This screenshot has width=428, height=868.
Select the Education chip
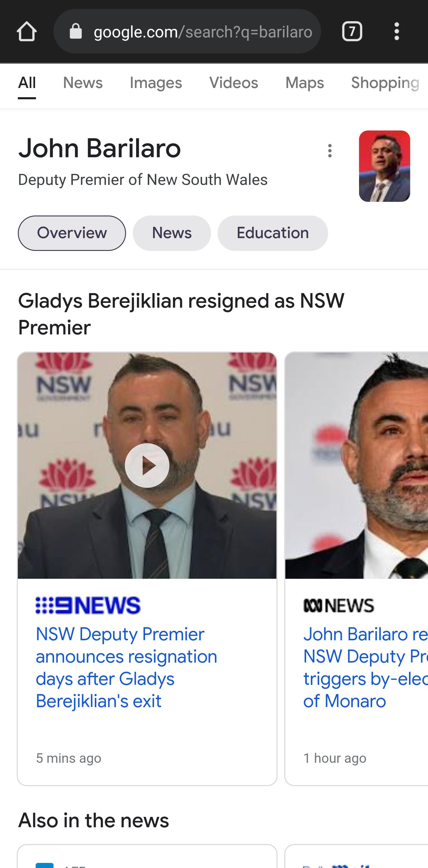273,233
